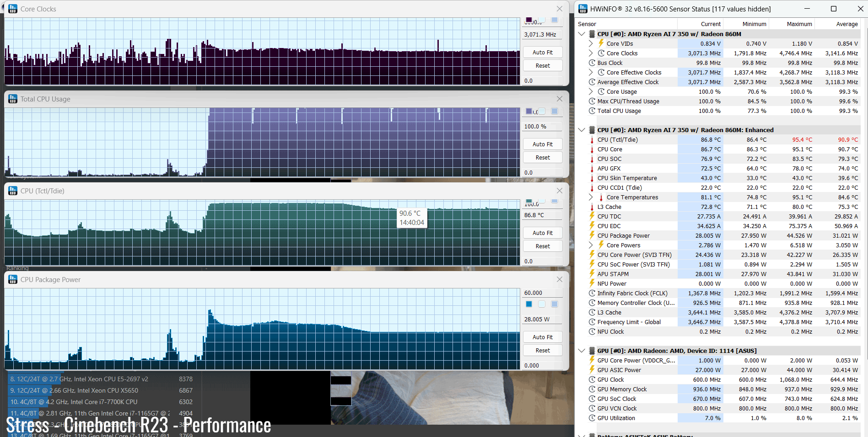
Task: Open the dark purple color swatch in Core Clocks graph
Action: pyautogui.click(x=529, y=20)
